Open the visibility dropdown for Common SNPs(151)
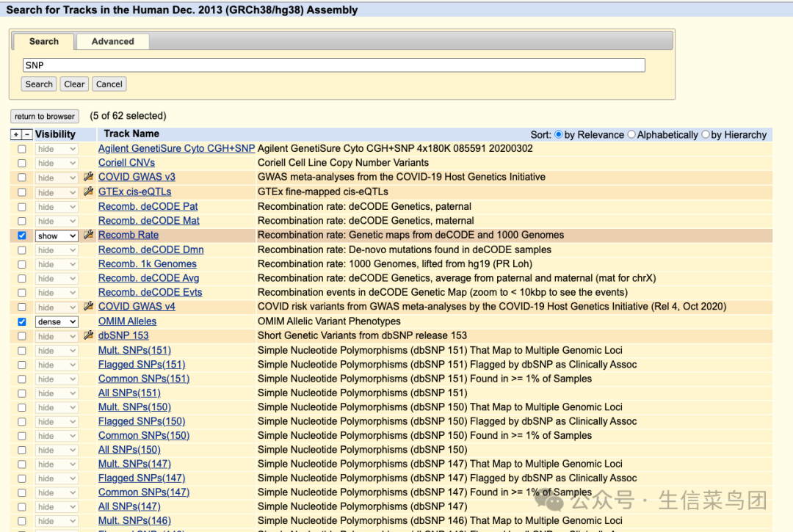 click(56, 379)
